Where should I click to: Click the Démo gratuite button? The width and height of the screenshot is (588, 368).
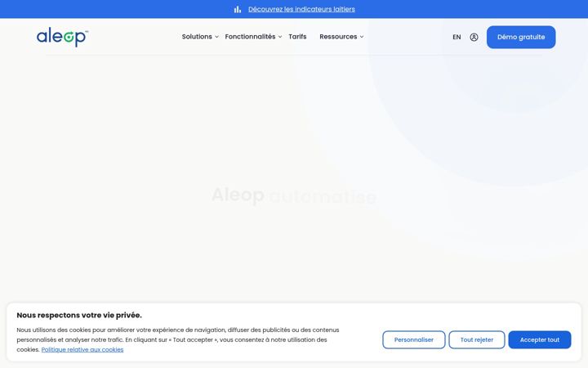point(521,37)
